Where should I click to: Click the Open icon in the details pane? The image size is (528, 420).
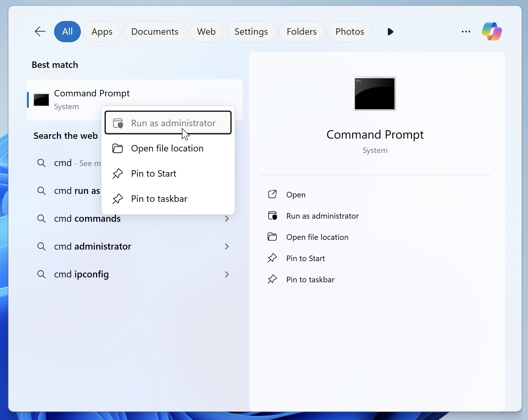tap(272, 194)
